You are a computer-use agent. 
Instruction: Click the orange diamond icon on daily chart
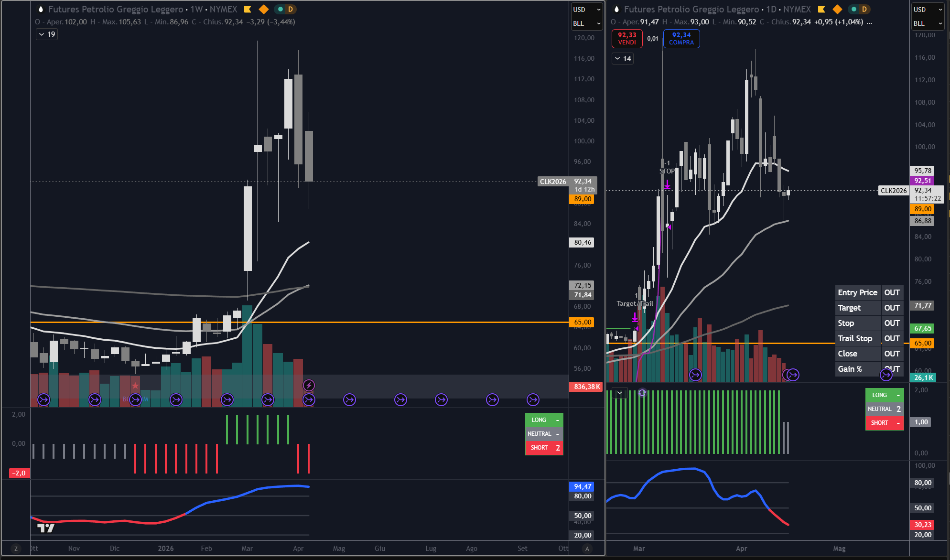(x=837, y=9)
